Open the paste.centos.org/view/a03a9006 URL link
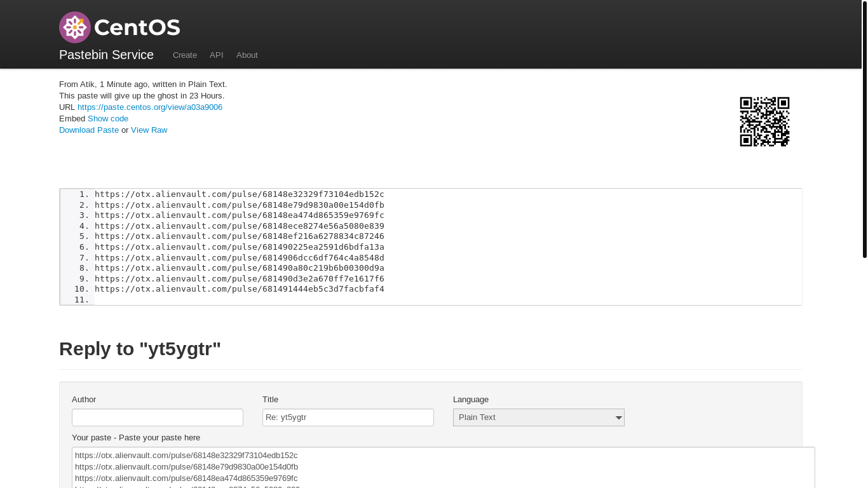868x488 pixels. pyautogui.click(x=150, y=107)
